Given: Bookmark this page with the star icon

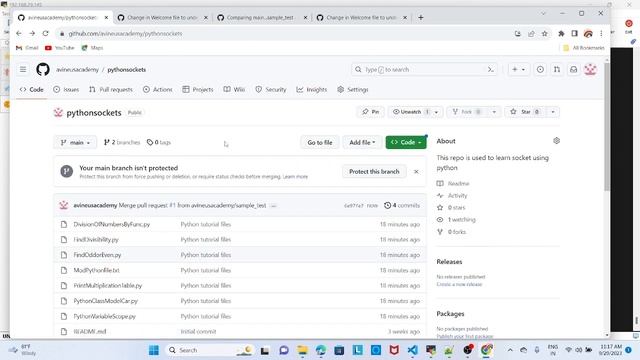Looking at the screenshot, I should [x=544, y=33].
